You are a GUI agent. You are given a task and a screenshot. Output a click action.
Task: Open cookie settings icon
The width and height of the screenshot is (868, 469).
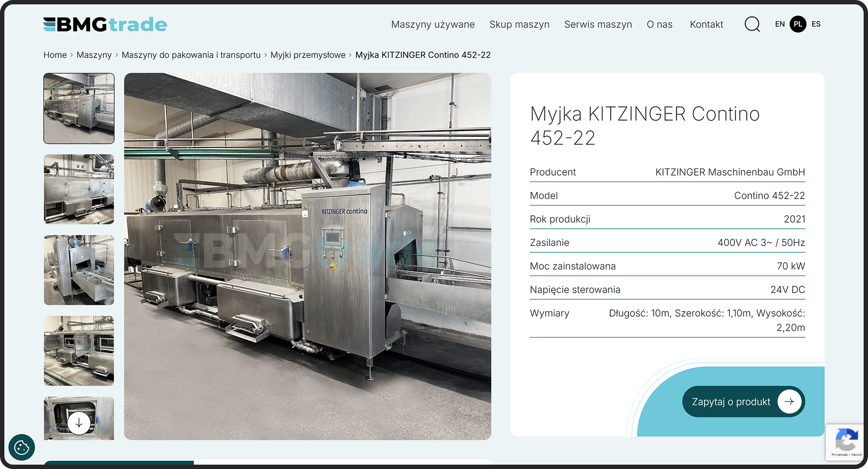point(22,448)
